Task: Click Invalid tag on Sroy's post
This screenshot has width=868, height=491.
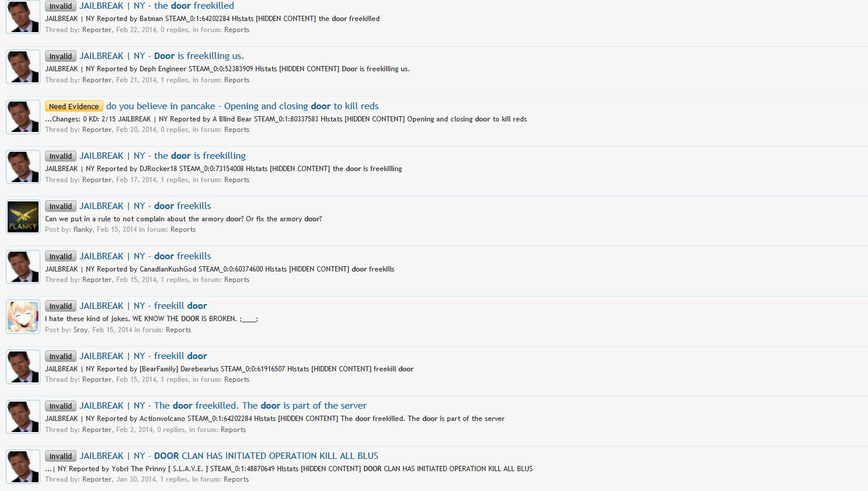Action: (x=61, y=306)
